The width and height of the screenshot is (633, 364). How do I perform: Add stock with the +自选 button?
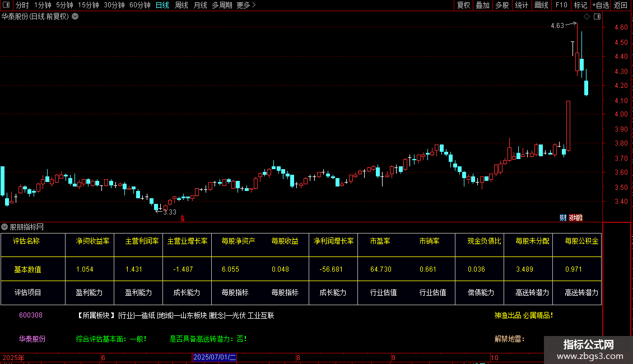pos(601,5)
